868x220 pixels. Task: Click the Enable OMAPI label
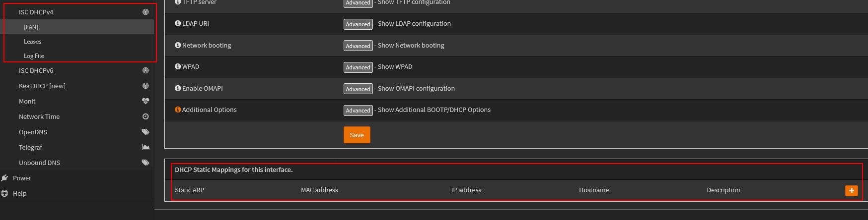click(202, 88)
